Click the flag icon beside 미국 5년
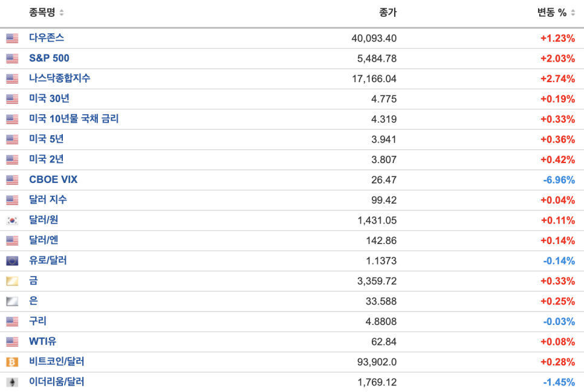Image resolution: width=584 pixels, height=392 pixels. [x=12, y=140]
